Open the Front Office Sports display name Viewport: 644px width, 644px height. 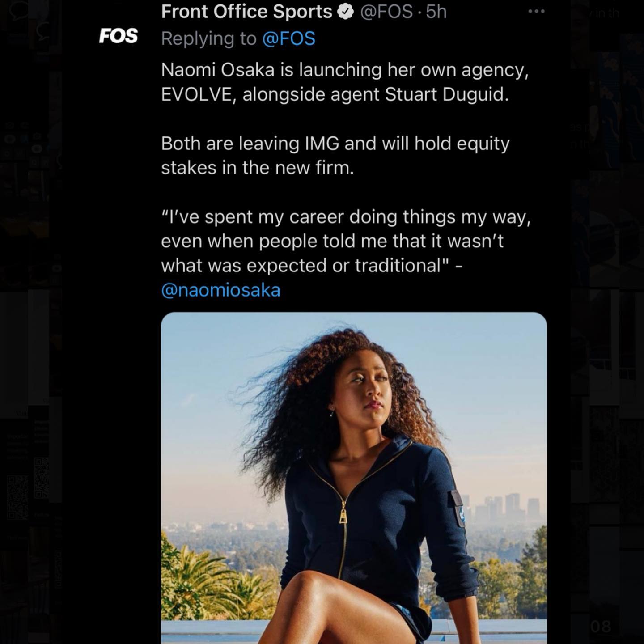(246, 12)
